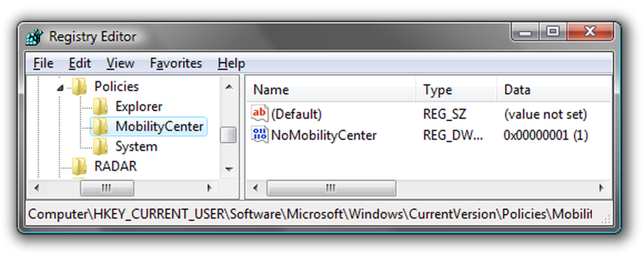Click the REG_DW... type cell

(453, 135)
